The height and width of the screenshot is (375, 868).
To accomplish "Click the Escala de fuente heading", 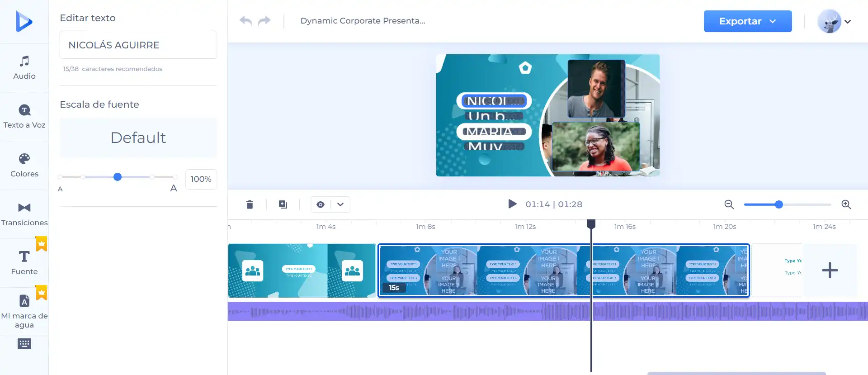I will (99, 104).
